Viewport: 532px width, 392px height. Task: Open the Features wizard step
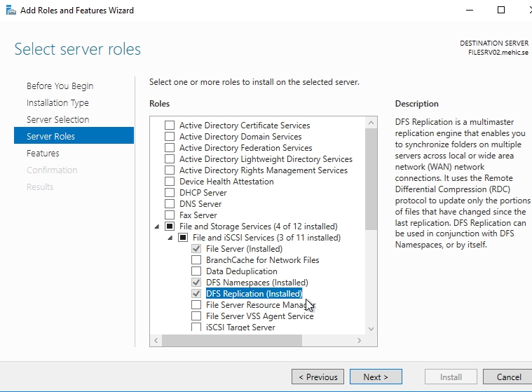(43, 153)
